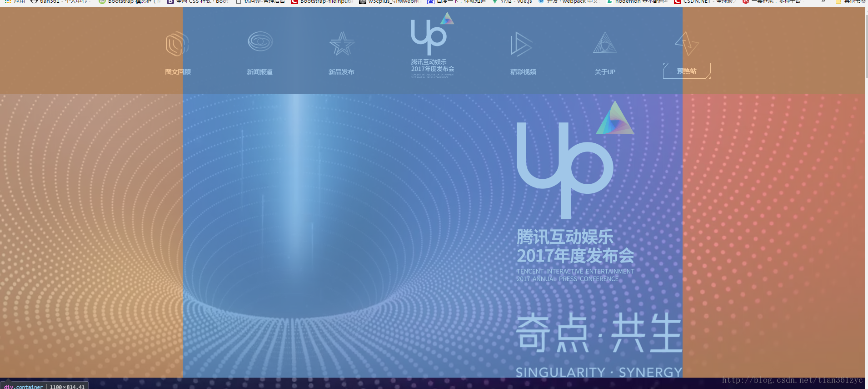Click the 图文回顾 hexagon icon
This screenshot has height=389, width=868.
(x=177, y=44)
